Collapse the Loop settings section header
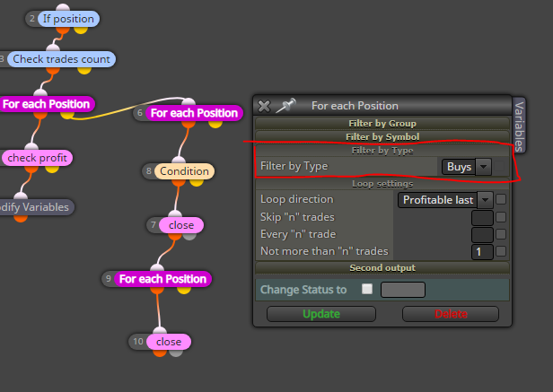The width and height of the screenshot is (553, 392). click(382, 184)
